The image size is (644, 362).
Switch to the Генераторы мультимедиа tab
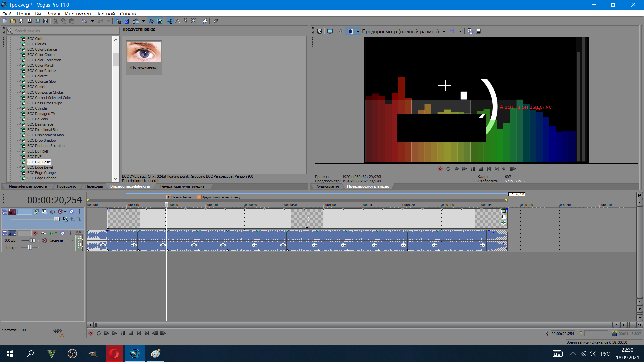(182, 187)
